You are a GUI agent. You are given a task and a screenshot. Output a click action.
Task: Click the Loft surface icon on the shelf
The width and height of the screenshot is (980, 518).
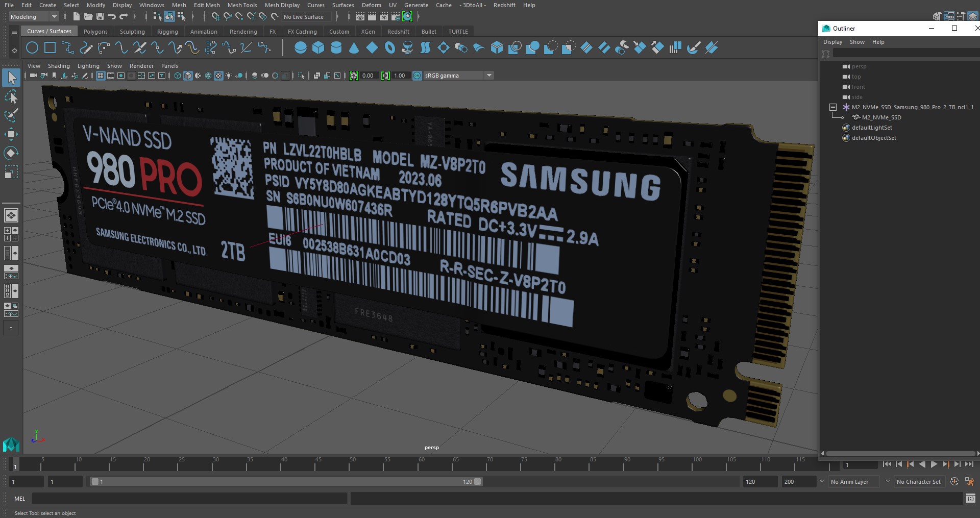pyautogui.click(x=425, y=48)
